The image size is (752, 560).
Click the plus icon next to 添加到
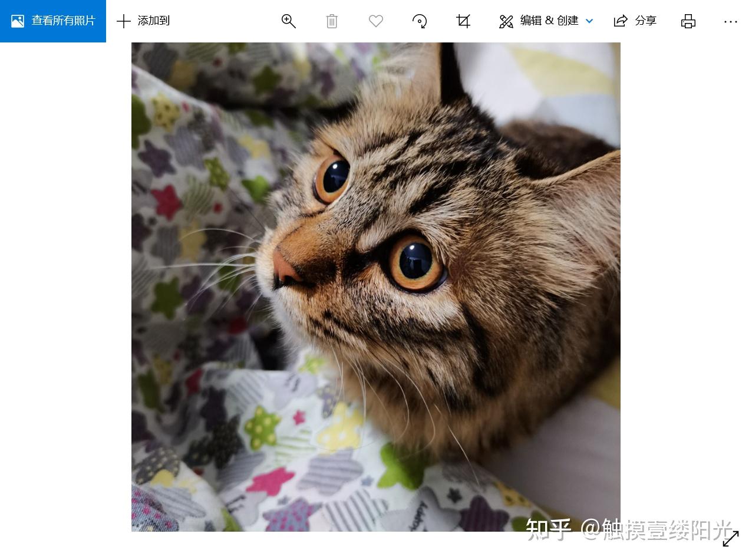[124, 21]
